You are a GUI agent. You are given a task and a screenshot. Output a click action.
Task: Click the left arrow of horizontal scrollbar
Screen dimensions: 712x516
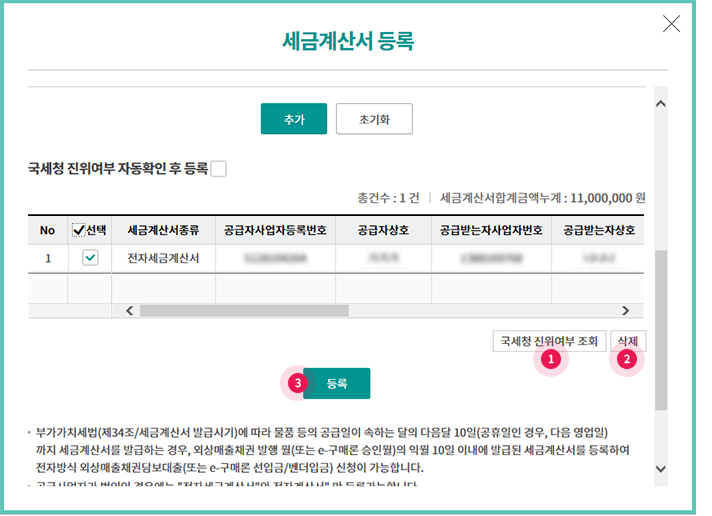pyautogui.click(x=129, y=311)
